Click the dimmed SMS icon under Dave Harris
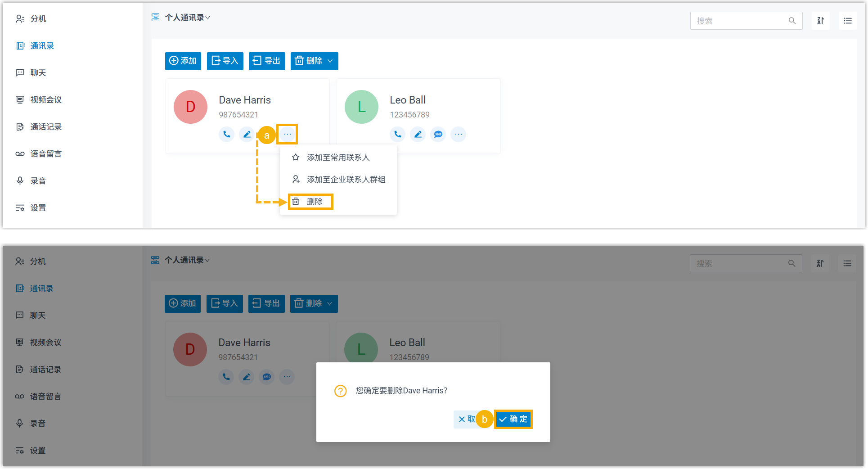Viewport: 868px width, 469px height. (x=267, y=377)
